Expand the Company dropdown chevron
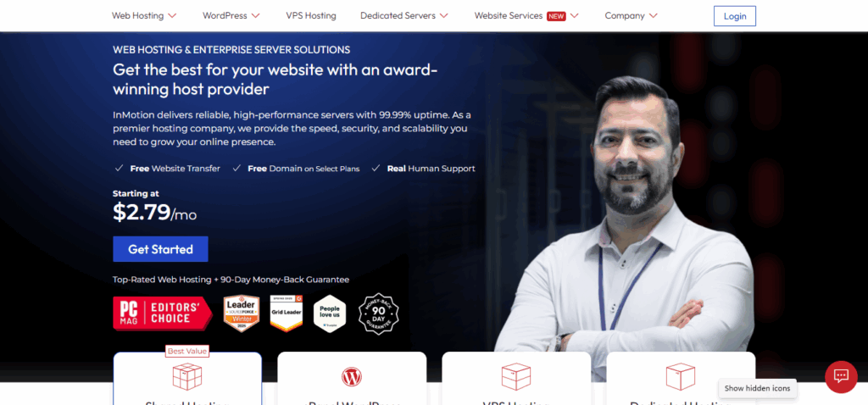Viewport: 868px width, 405px height. coord(654,16)
